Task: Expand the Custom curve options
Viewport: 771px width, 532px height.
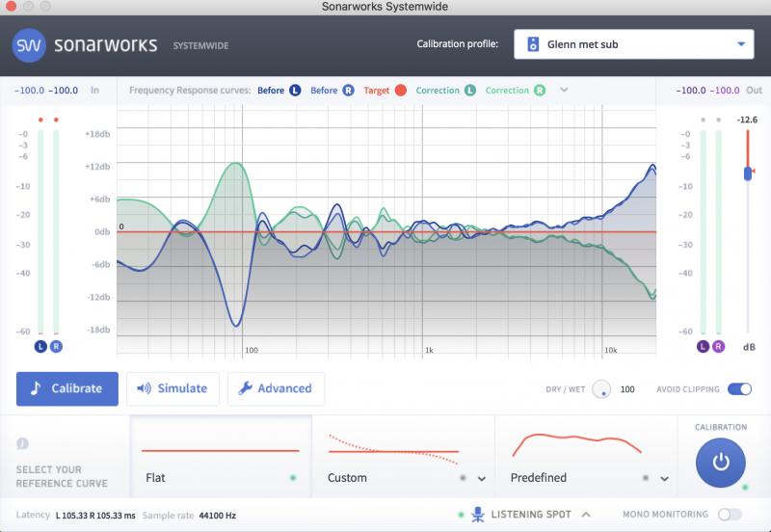Action: (x=482, y=478)
